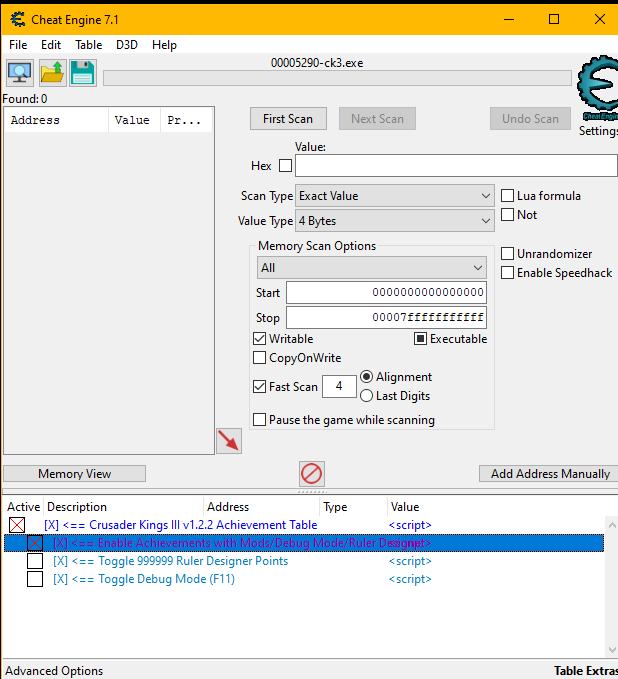Click cheat table scrollbar down arrow
The image size is (618, 679).
click(x=612, y=649)
